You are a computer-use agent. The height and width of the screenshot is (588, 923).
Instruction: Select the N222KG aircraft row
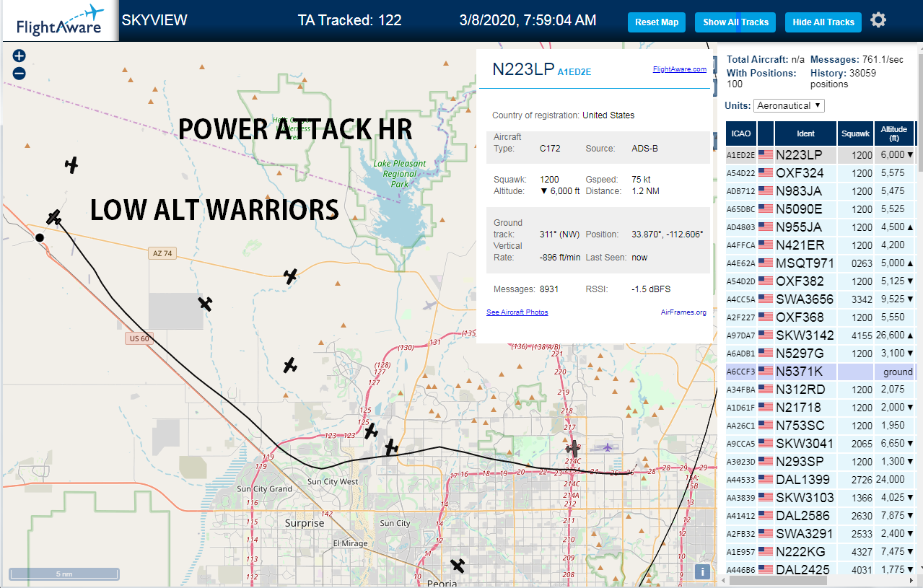(x=821, y=552)
